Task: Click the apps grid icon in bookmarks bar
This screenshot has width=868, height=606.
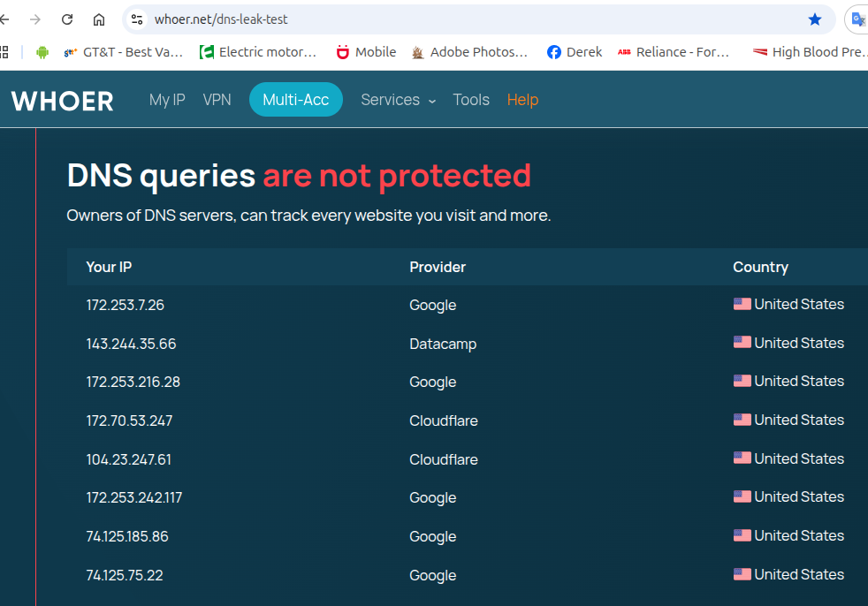Action: [4, 52]
